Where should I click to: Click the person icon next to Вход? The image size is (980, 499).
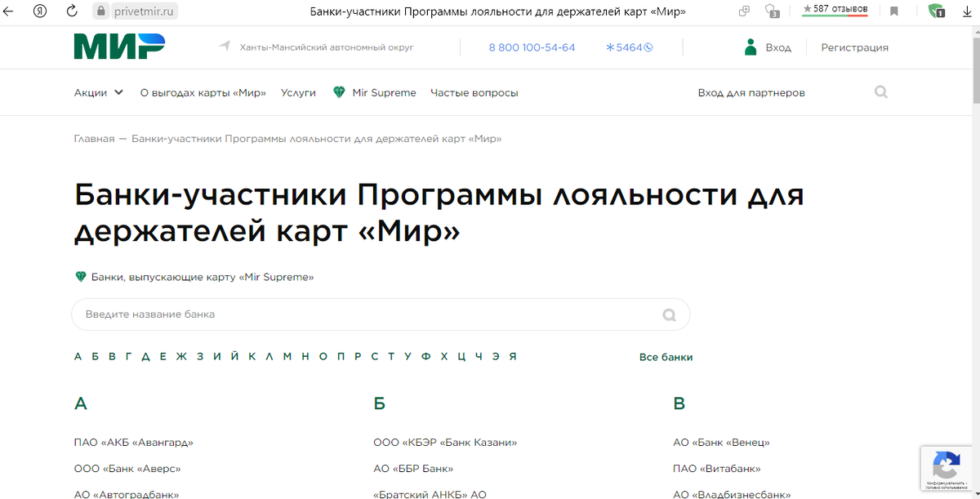click(751, 47)
